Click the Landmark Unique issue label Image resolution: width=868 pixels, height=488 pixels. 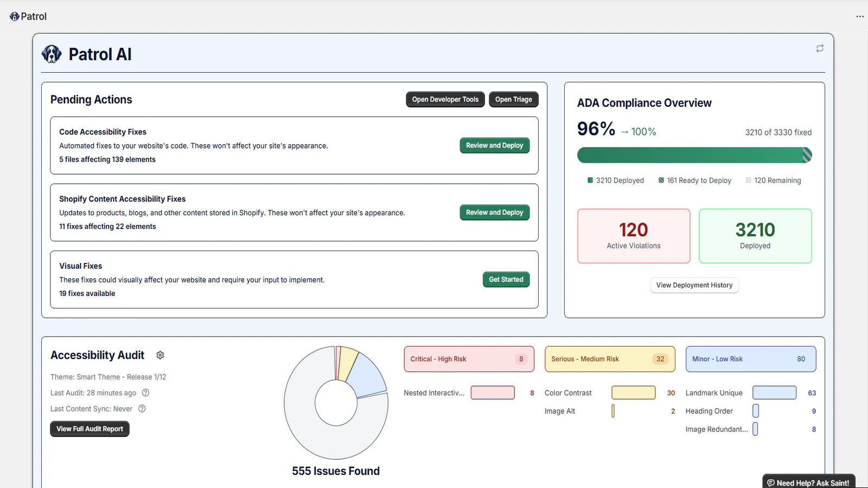714,393
